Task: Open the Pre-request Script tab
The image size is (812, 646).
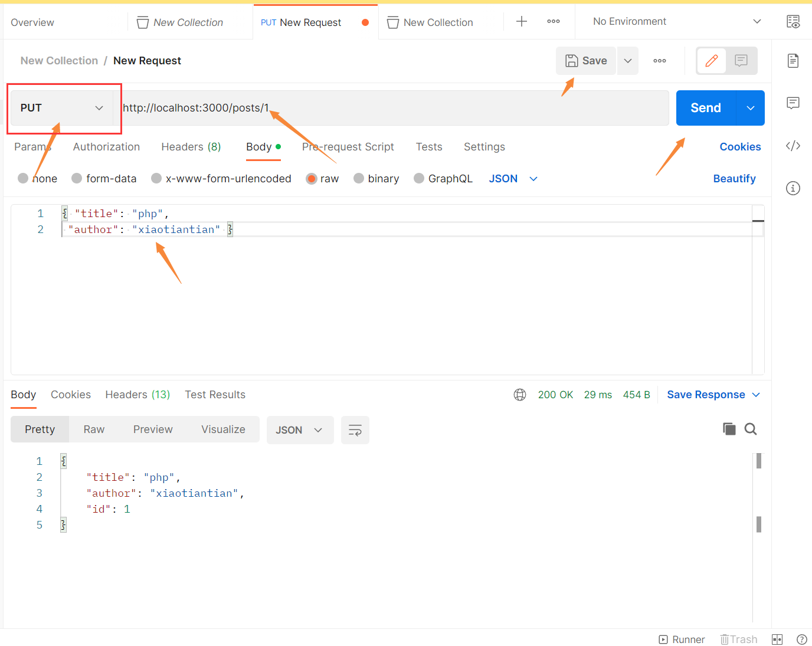Action: pyautogui.click(x=348, y=147)
